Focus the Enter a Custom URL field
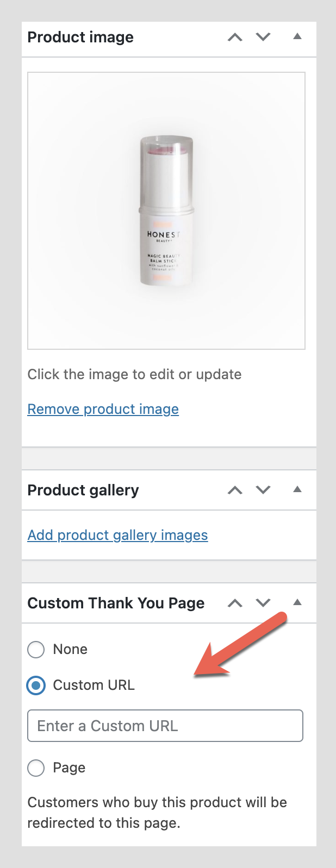 click(x=165, y=726)
